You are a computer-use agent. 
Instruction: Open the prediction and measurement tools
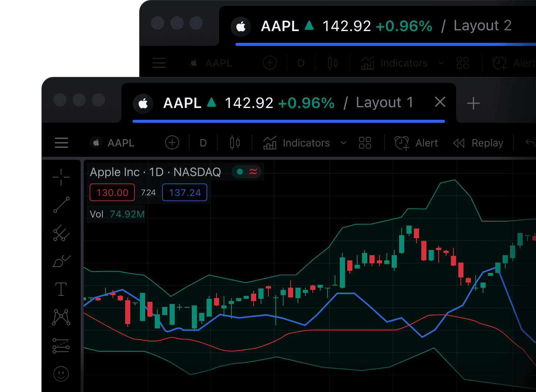[x=61, y=346]
